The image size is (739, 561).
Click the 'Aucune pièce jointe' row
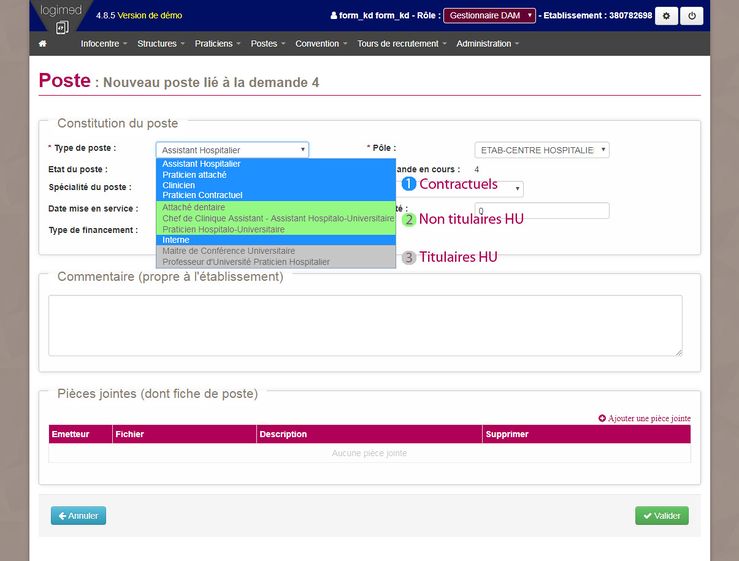coord(370,453)
